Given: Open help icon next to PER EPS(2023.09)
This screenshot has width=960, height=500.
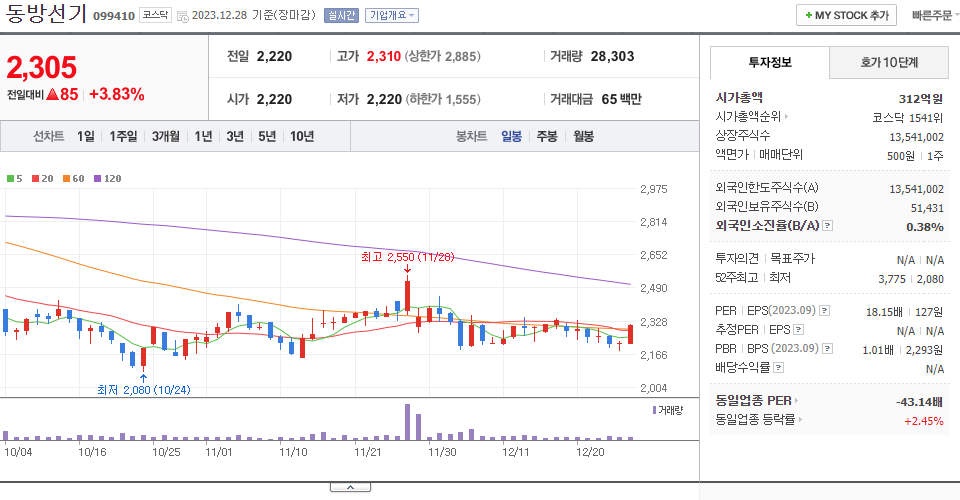Looking at the screenshot, I should (825, 311).
